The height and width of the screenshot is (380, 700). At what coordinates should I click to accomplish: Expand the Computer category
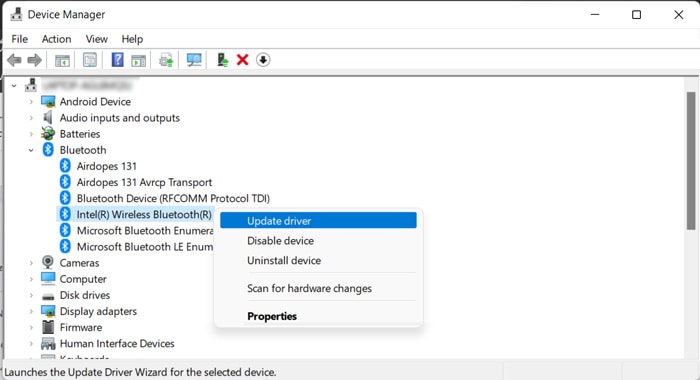coord(31,279)
